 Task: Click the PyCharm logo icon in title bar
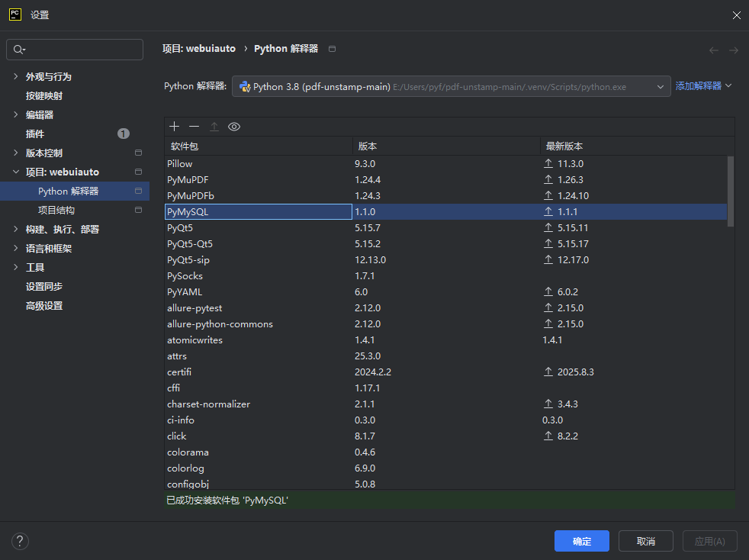click(15, 14)
